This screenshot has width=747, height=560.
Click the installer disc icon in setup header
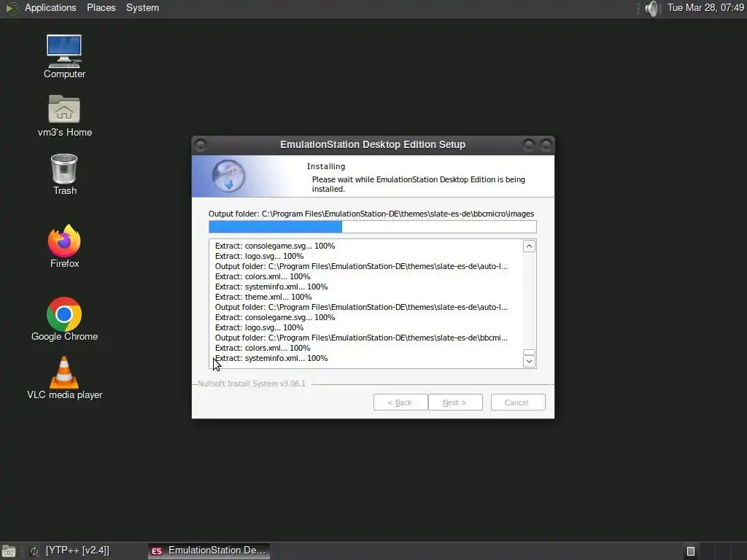228,176
